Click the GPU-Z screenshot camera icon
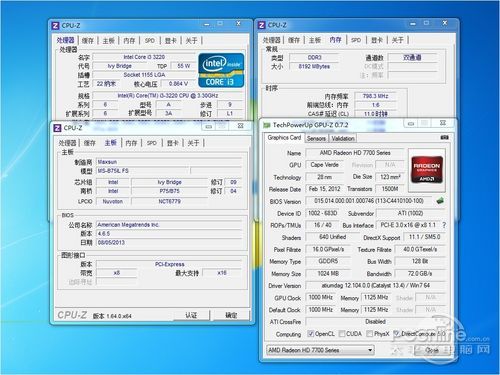Screen dimensions: 500x375 [444, 137]
